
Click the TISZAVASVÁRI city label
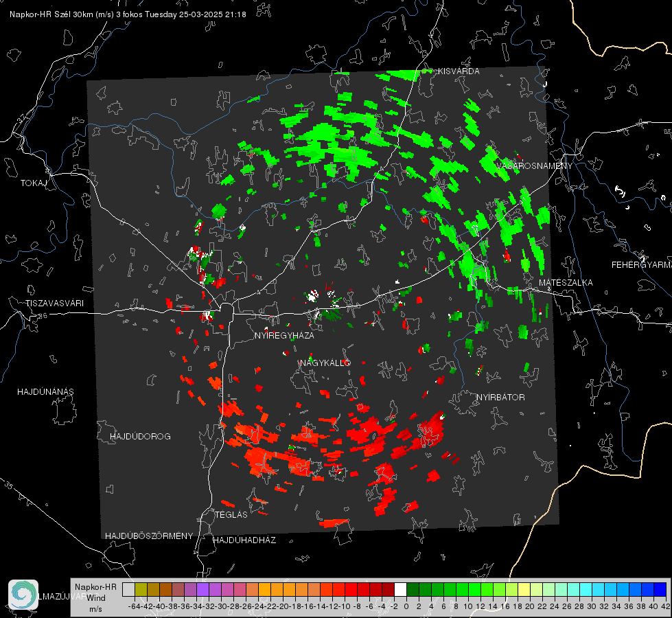coord(54,304)
